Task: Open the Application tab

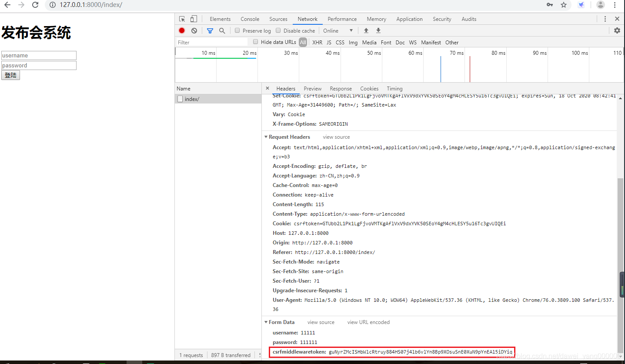Action: click(410, 19)
